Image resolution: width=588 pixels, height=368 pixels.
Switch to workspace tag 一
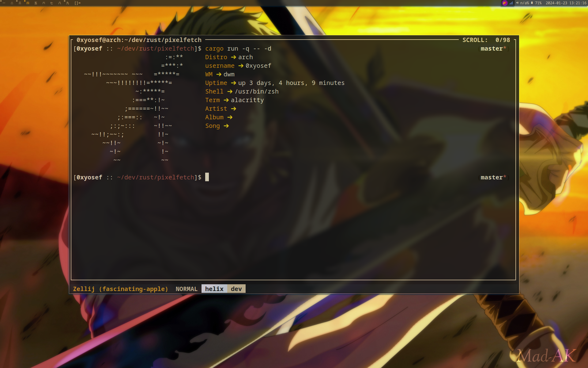(4, 3)
